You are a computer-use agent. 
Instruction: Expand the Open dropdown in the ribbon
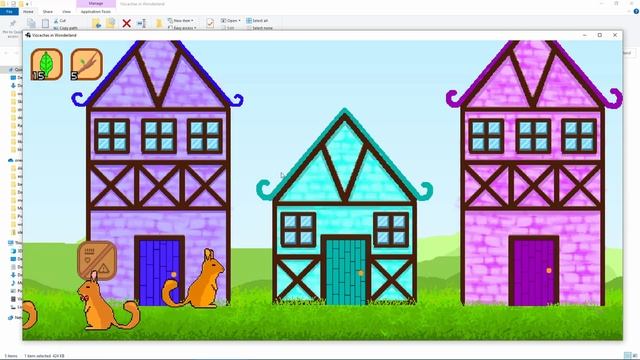(x=230, y=20)
